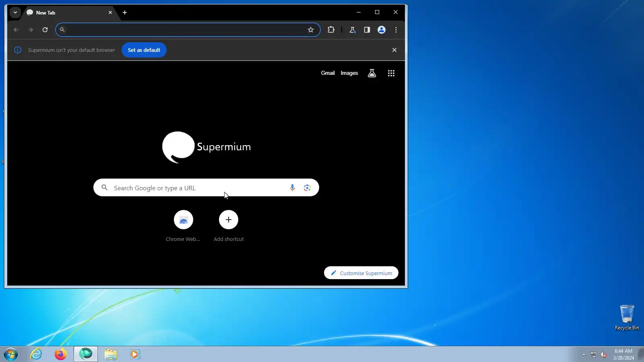Toggle the browser side panel
This screenshot has width=644, height=362.
(367, 30)
